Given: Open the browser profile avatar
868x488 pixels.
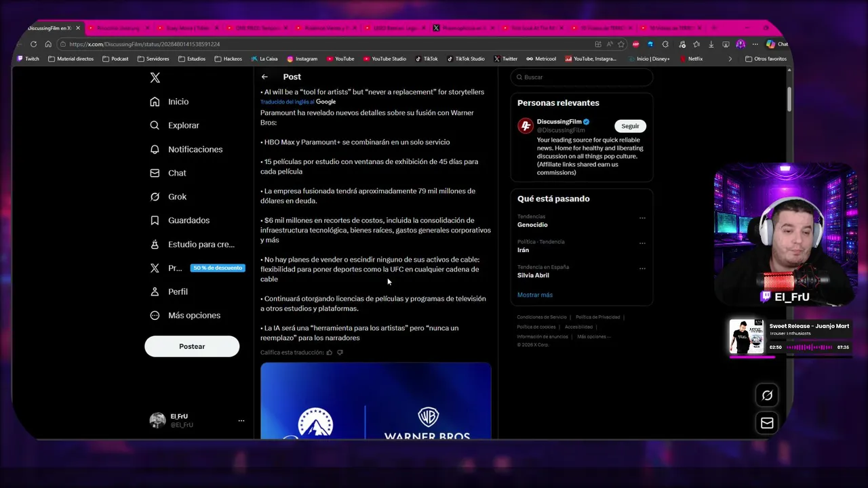Looking at the screenshot, I should pyautogui.click(x=741, y=44).
